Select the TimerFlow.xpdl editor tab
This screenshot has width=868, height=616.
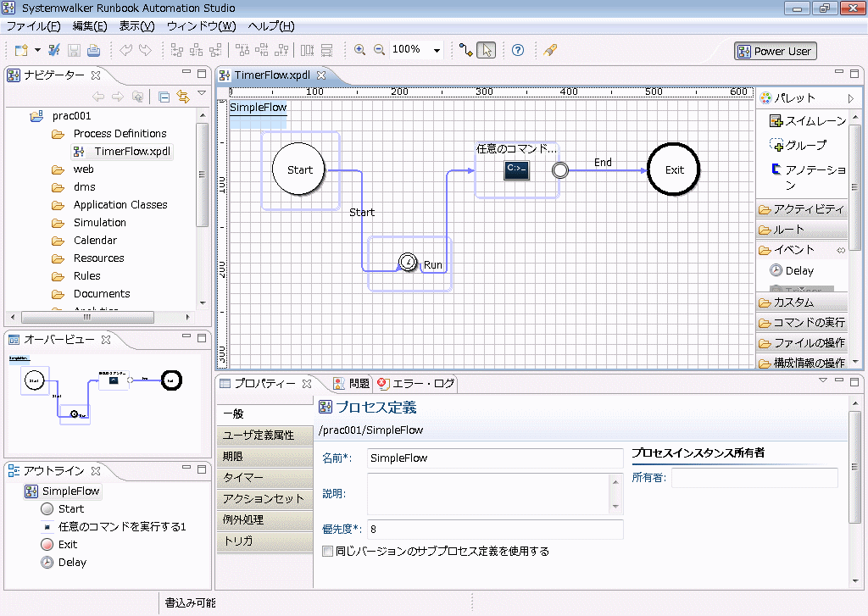pyautogui.click(x=272, y=75)
